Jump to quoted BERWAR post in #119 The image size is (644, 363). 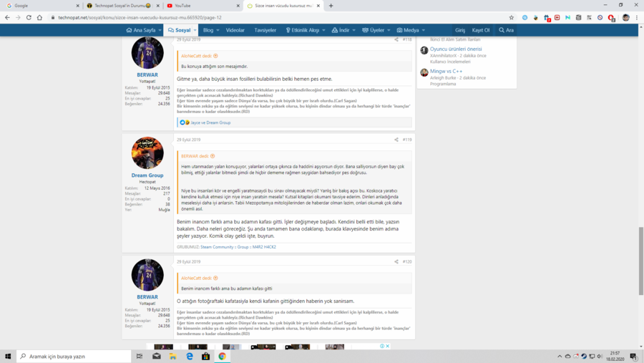[213, 156]
